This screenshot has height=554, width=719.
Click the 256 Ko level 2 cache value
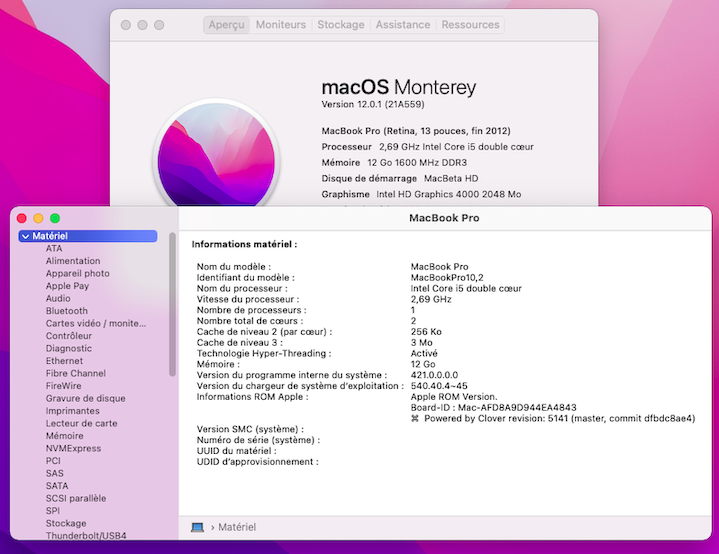click(426, 332)
